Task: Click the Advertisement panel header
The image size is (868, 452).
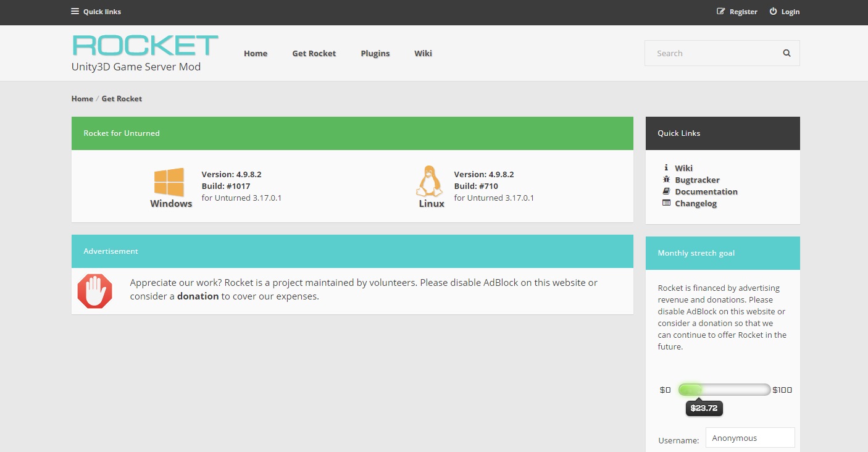Action: [x=353, y=251]
